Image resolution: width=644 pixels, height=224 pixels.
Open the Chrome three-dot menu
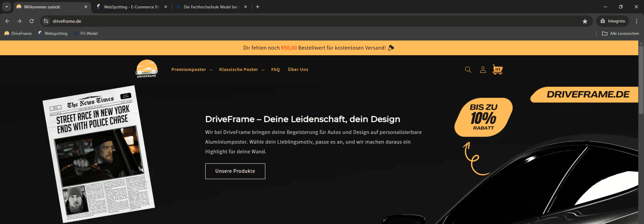click(636, 21)
